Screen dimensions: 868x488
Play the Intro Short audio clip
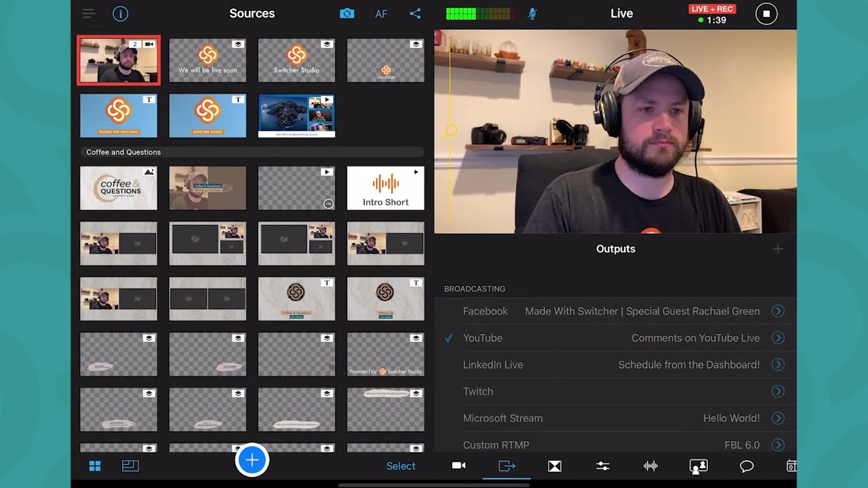click(x=385, y=188)
